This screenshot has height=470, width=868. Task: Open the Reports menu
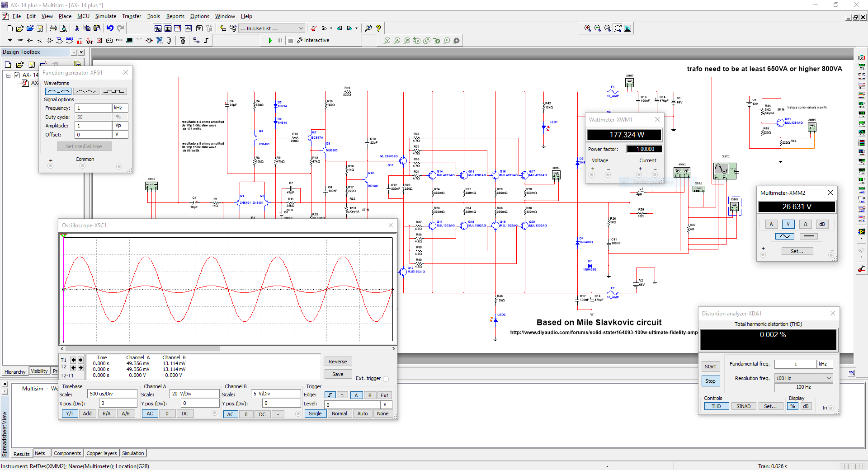[175, 16]
